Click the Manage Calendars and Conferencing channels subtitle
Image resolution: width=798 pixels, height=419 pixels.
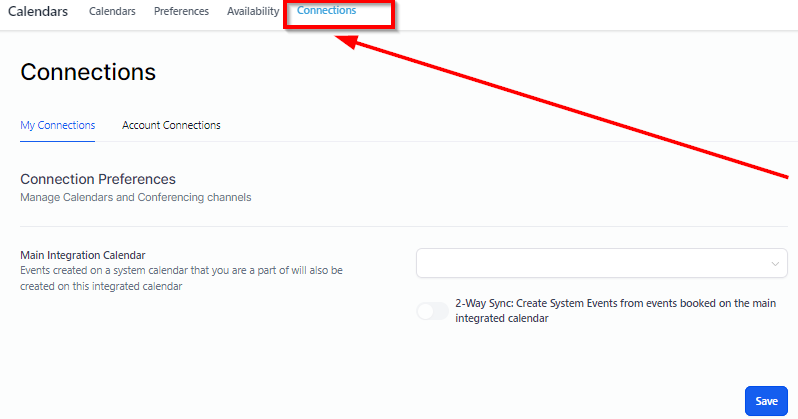click(x=135, y=198)
